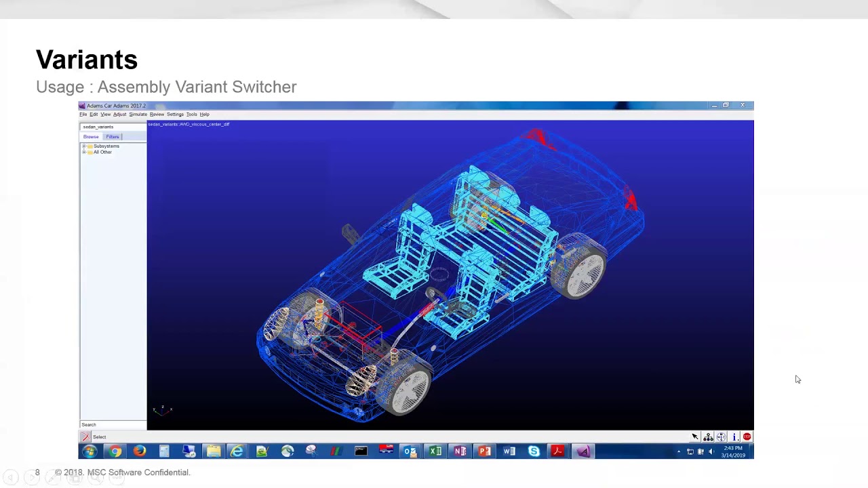Open the Adjust menu

[x=119, y=115]
